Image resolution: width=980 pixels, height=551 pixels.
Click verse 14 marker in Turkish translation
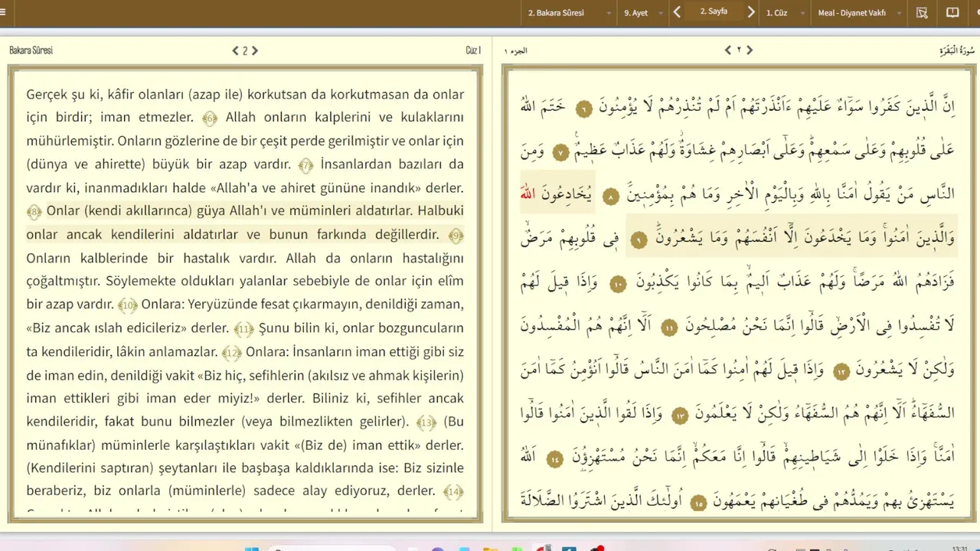point(454,492)
